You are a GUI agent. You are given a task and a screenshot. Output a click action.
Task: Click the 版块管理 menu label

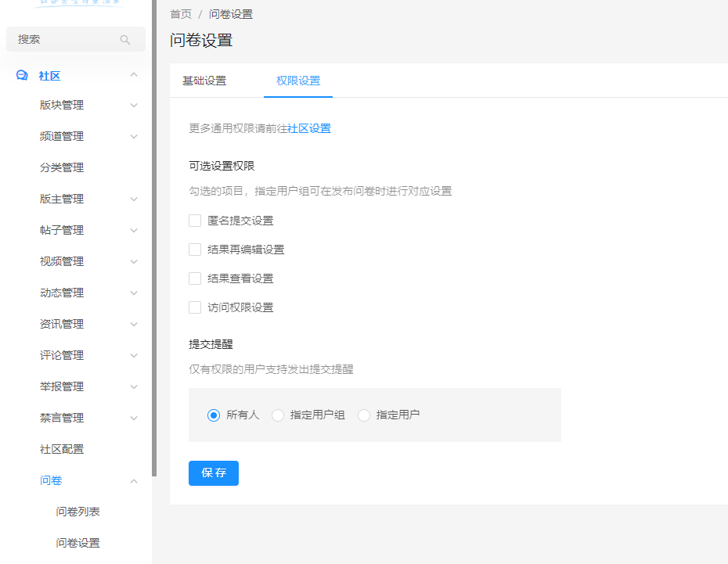tap(62, 106)
